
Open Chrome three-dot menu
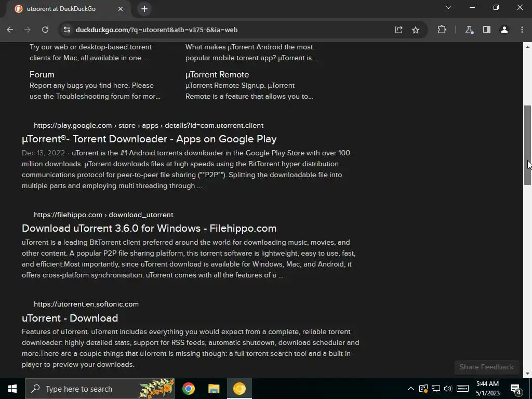click(x=522, y=30)
